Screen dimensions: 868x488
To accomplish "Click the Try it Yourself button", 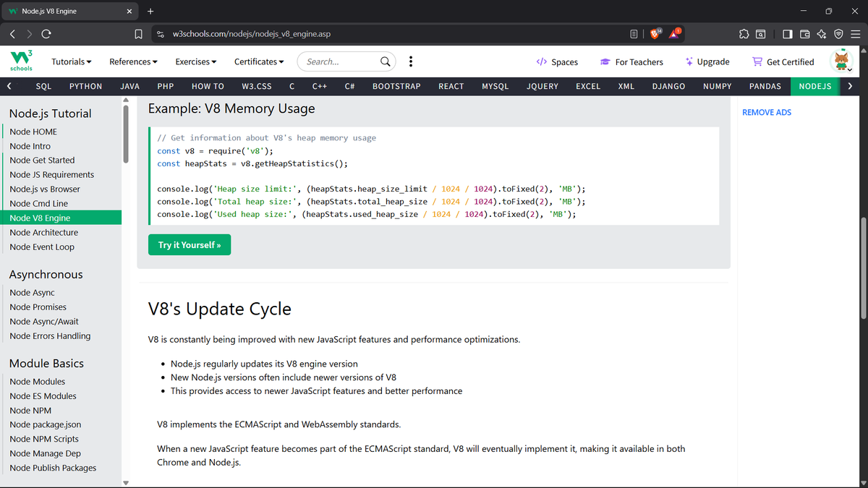I will click(190, 245).
